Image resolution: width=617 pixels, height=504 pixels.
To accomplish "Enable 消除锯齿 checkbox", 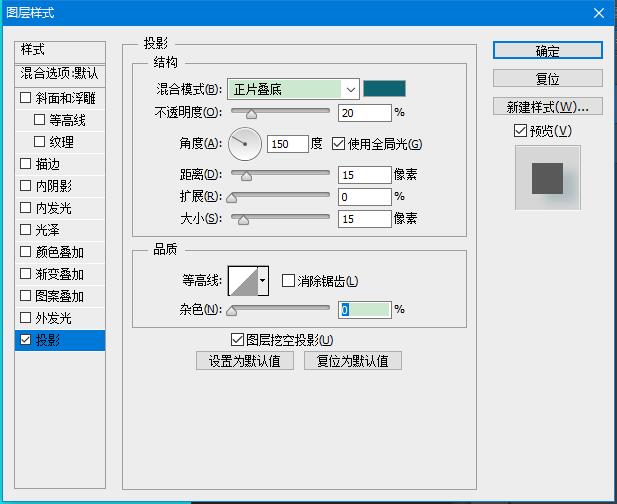I will [288, 281].
